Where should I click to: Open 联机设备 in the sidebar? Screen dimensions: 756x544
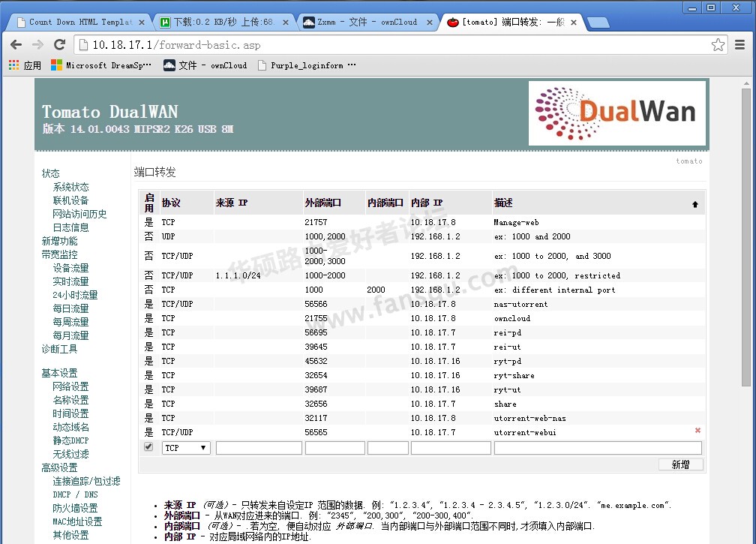(x=70, y=200)
